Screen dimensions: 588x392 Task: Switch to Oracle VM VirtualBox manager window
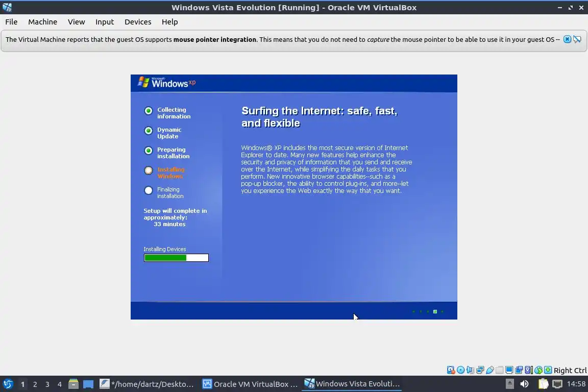[x=250, y=384]
